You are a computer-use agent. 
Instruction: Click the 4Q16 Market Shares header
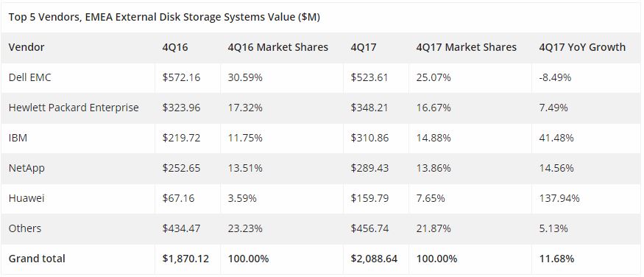point(278,47)
